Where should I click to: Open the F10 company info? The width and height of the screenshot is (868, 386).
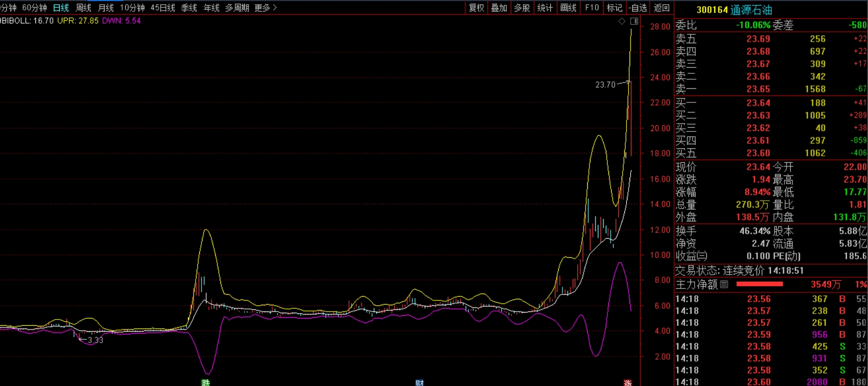tap(592, 7)
